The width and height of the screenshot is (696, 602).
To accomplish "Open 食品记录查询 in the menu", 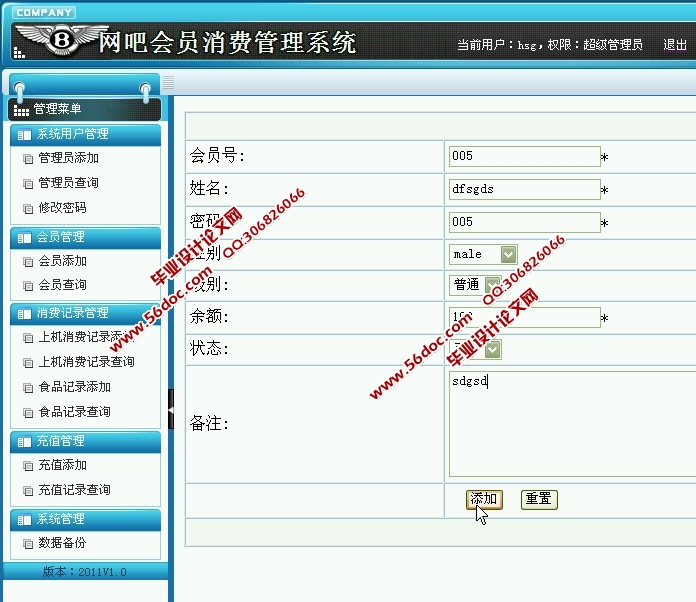I will point(74,412).
